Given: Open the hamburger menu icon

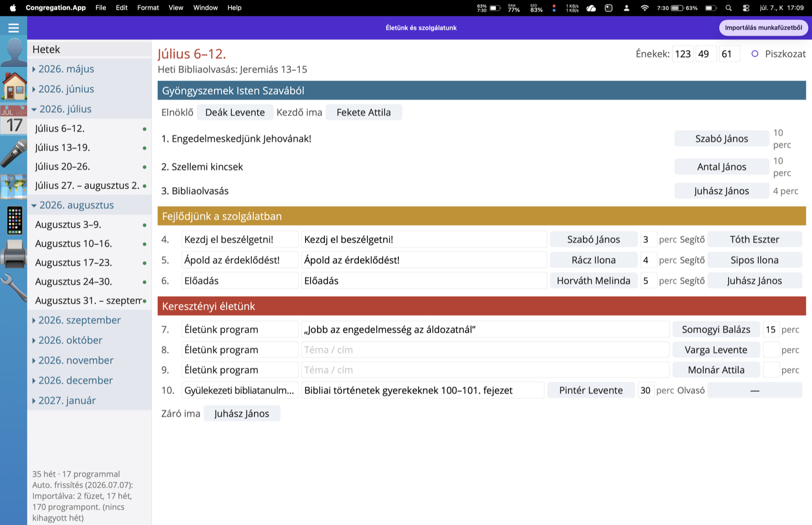Looking at the screenshot, I should pos(14,28).
